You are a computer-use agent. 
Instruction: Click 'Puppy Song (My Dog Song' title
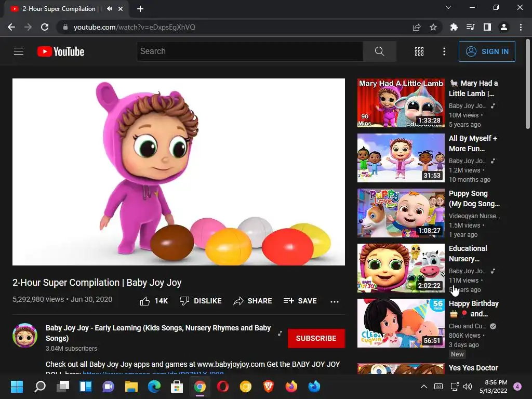474,198
